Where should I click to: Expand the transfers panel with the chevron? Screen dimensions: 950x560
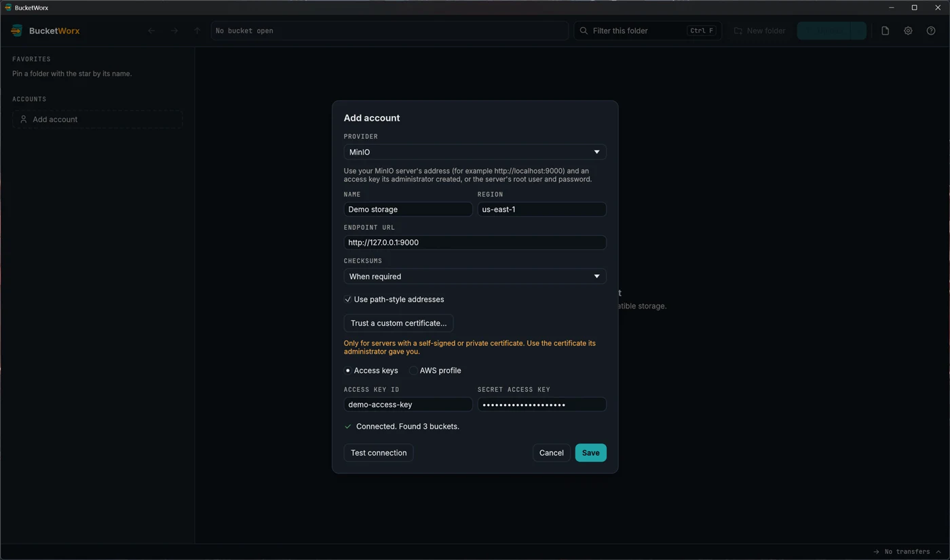[938, 552]
